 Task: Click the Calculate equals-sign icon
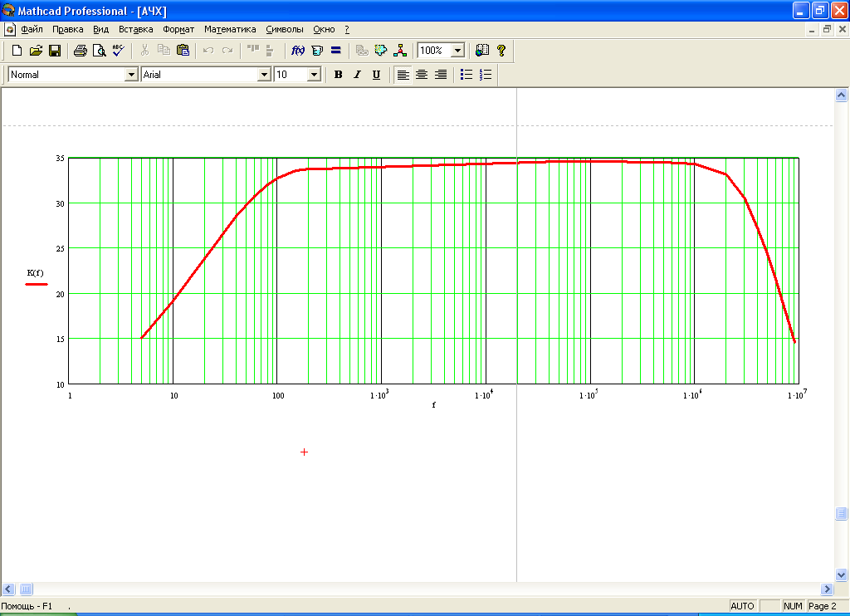coord(336,51)
